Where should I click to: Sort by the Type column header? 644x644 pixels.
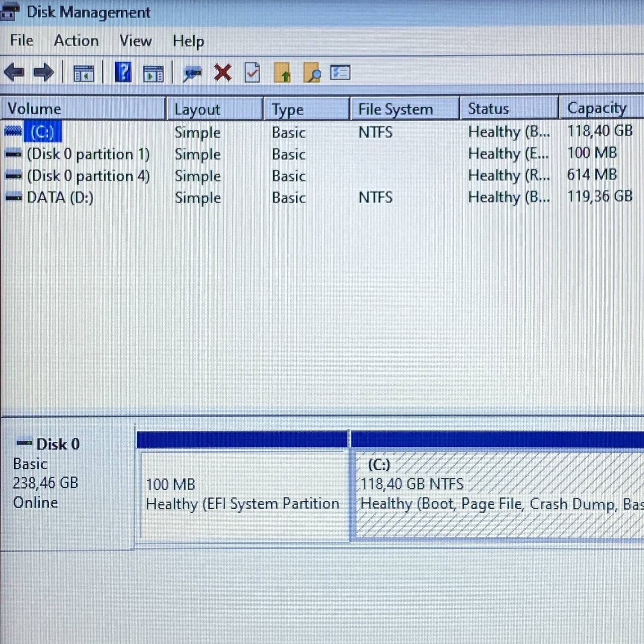pyautogui.click(x=306, y=109)
